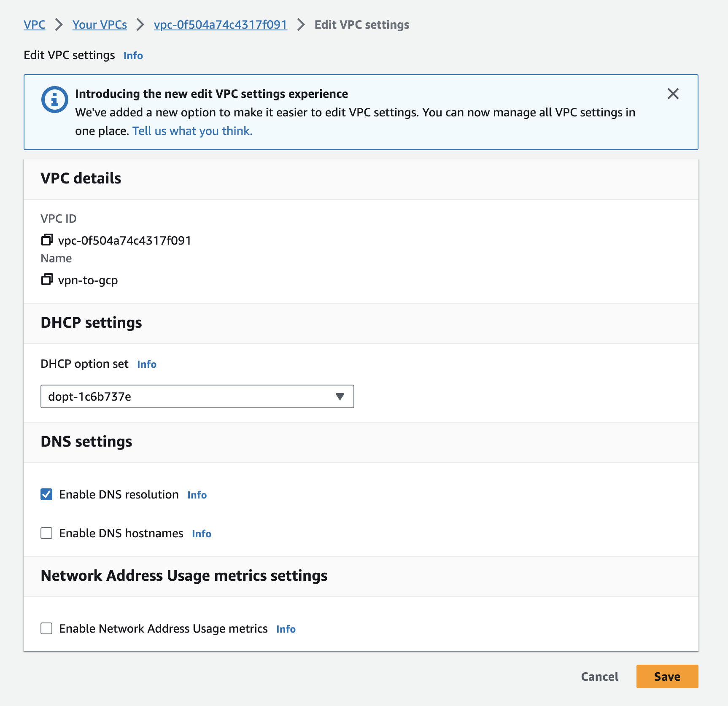Click the info circle icon in the banner
728x706 pixels.
(x=54, y=99)
